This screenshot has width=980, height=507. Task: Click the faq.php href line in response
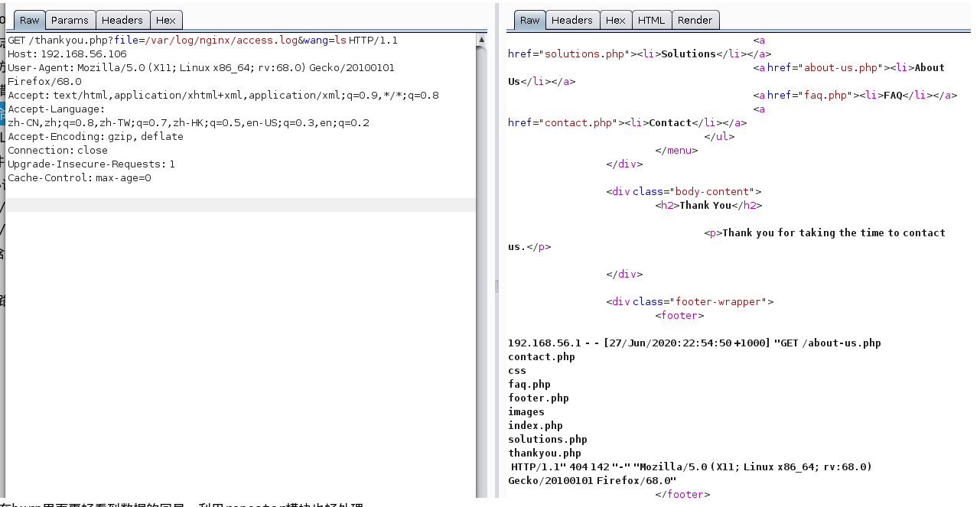click(x=855, y=96)
